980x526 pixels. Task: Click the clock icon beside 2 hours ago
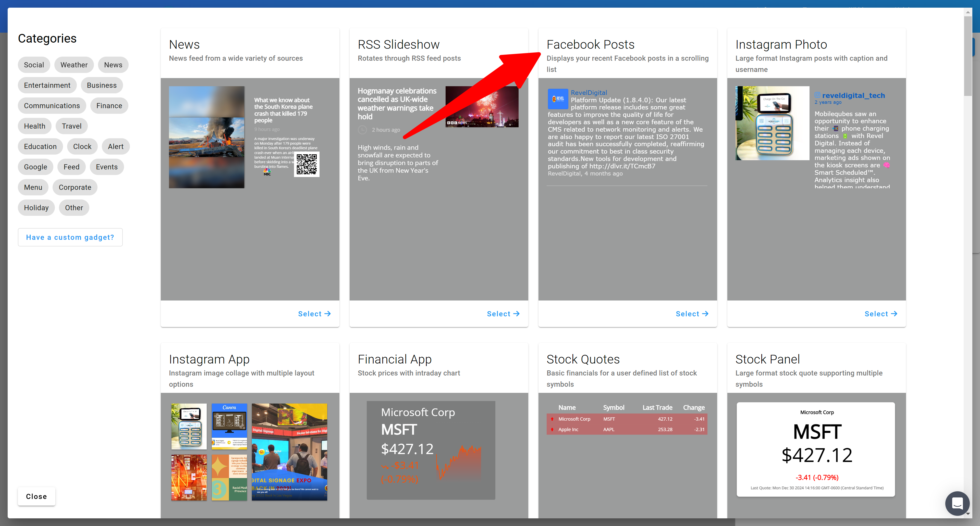coord(362,130)
